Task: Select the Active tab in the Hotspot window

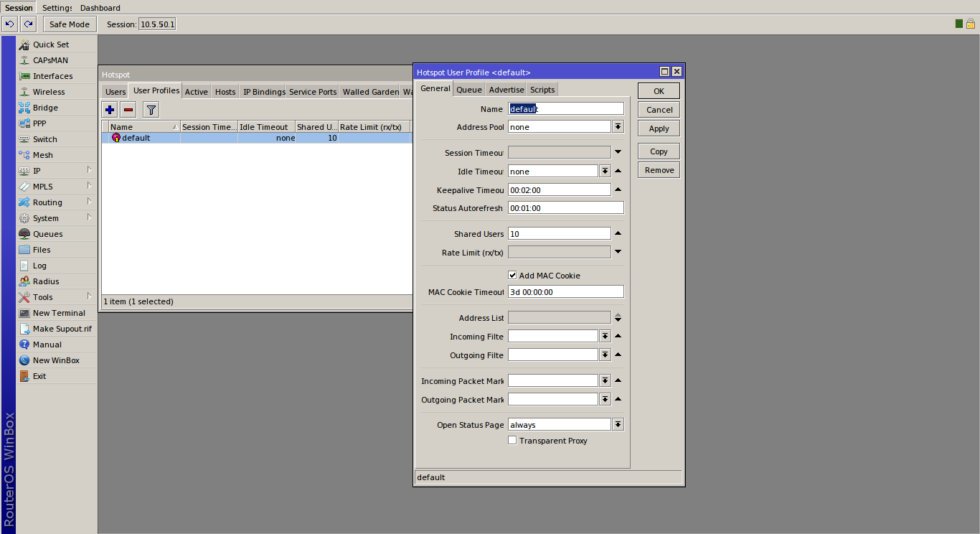Action: pos(196,91)
